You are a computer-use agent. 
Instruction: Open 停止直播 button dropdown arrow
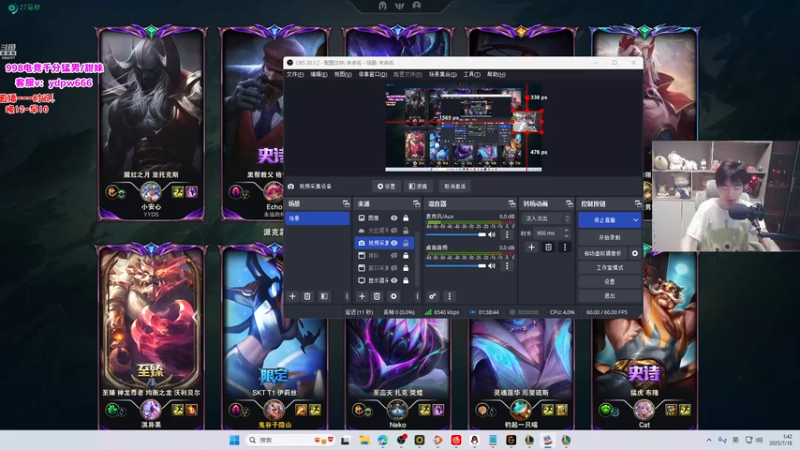pyautogui.click(x=636, y=220)
